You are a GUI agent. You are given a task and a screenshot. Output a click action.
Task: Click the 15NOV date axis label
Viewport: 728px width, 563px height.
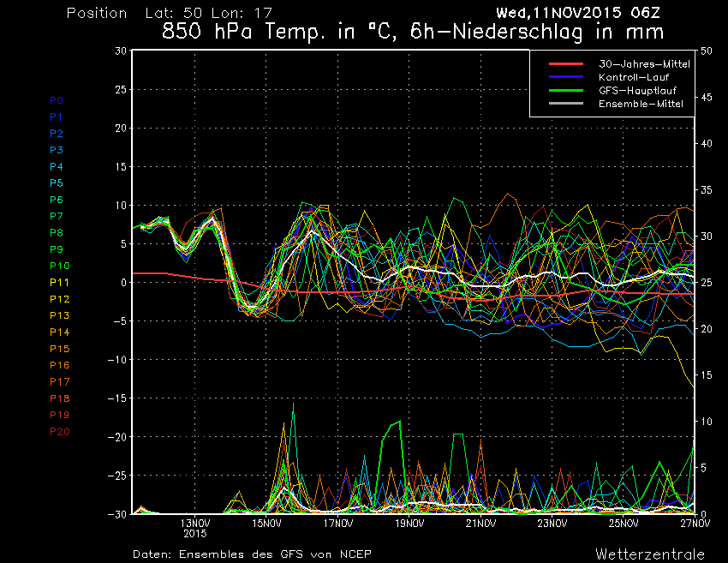point(266,524)
